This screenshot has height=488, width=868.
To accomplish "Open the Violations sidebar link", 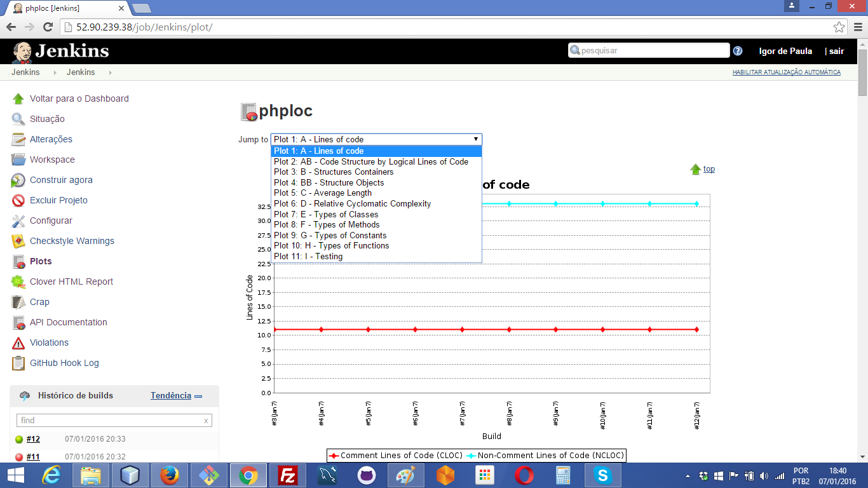I will (x=49, y=342).
